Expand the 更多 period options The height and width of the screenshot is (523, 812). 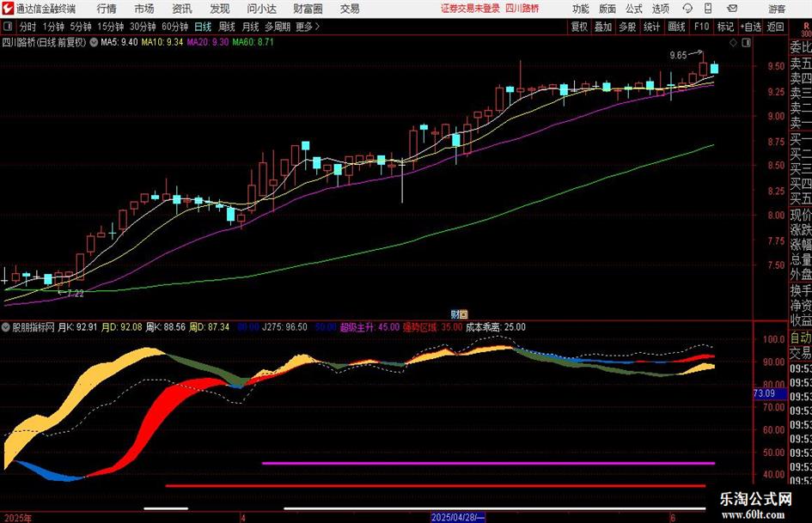[307, 27]
